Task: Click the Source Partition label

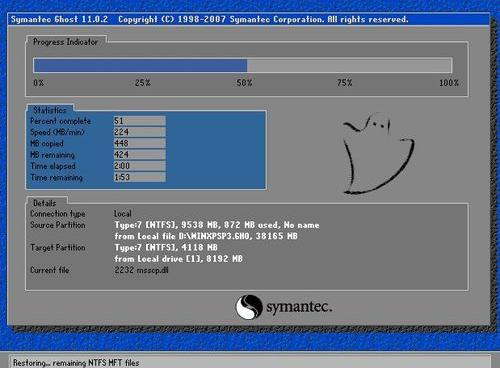Action: 58,225
